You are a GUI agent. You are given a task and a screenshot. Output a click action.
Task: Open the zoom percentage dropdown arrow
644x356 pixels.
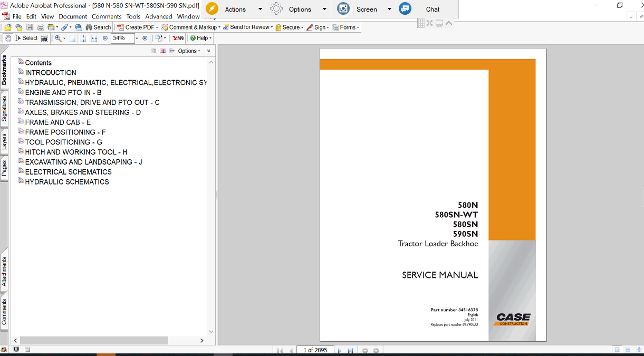(137, 38)
